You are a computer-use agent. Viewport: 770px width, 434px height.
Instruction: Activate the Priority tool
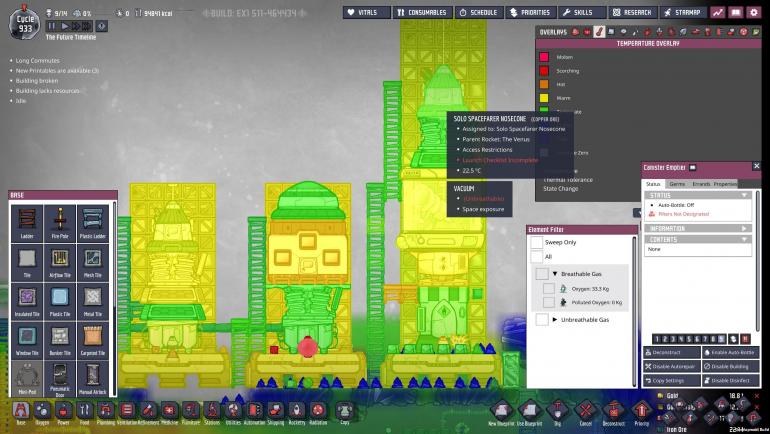641,411
